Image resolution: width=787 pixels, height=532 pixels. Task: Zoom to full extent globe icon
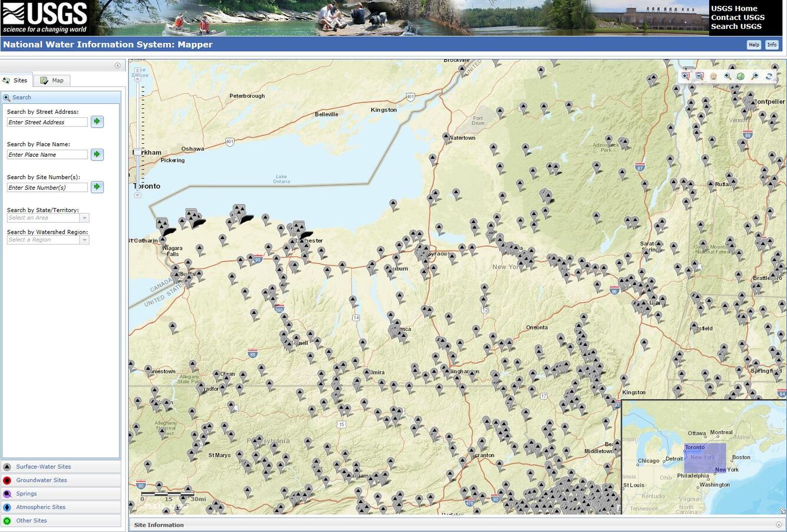(x=741, y=76)
